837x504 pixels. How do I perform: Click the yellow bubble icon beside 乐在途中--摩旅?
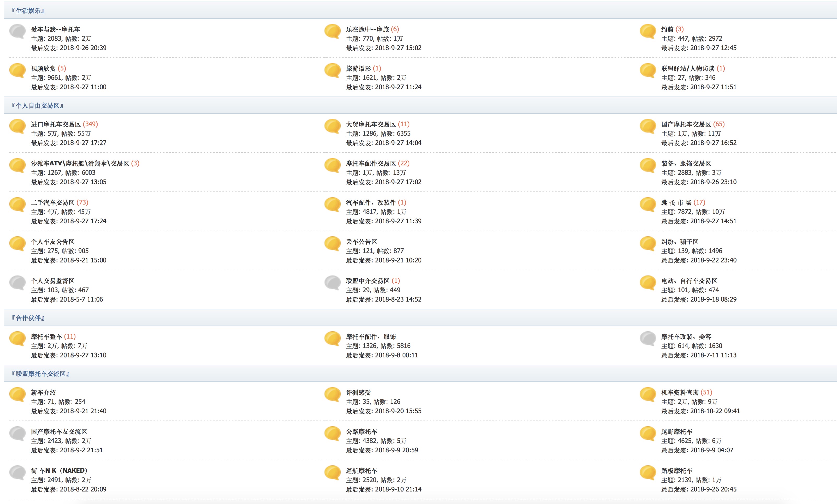333,31
